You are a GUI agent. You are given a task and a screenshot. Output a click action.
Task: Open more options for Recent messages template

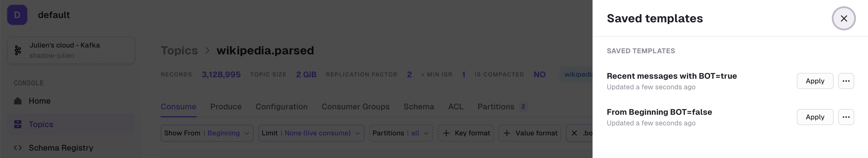pyautogui.click(x=846, y=81)
